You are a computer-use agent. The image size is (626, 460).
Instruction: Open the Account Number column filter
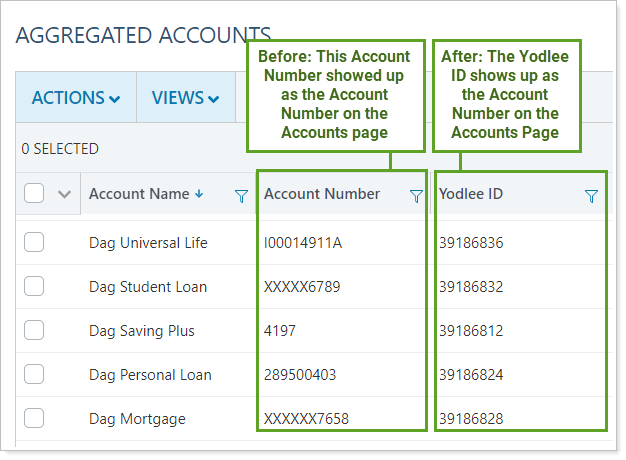[x=416, y=197]
